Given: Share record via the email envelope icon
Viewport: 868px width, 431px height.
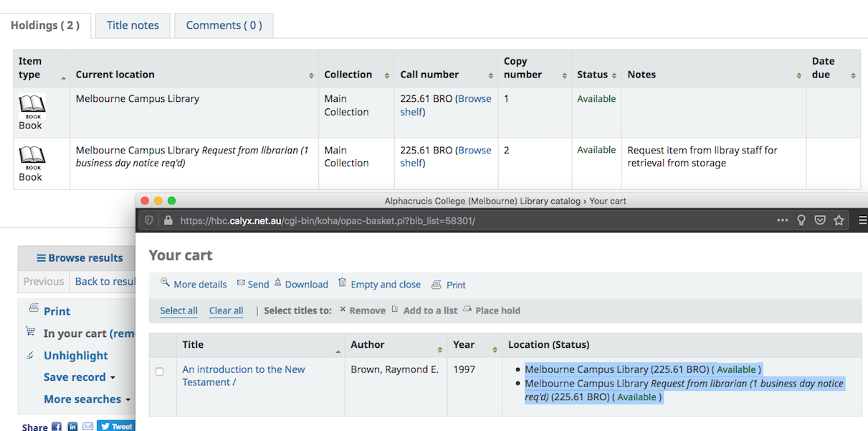Looking at the screenshot, I should [x=87, y=427].
